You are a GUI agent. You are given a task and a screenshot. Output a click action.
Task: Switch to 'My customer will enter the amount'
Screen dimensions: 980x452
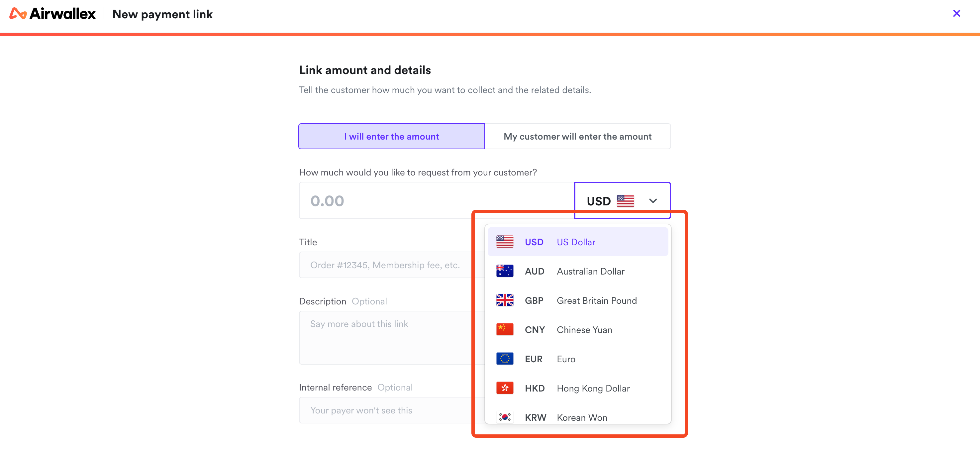(577, 136)
